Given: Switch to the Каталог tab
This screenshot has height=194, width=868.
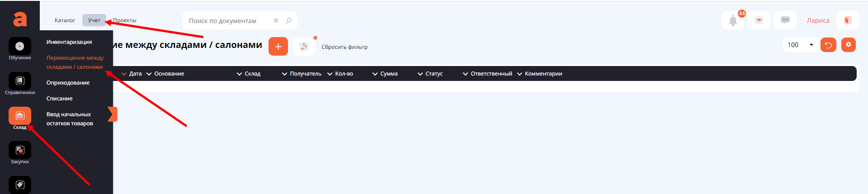Looking at the screenshot, I should (65, 20).
